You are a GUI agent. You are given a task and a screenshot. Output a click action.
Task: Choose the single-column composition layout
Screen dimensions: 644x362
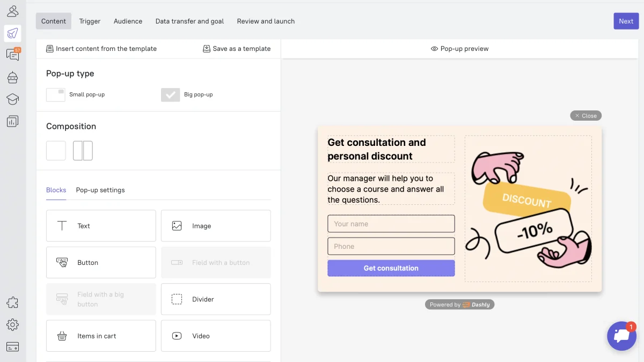tap(56, 151)
